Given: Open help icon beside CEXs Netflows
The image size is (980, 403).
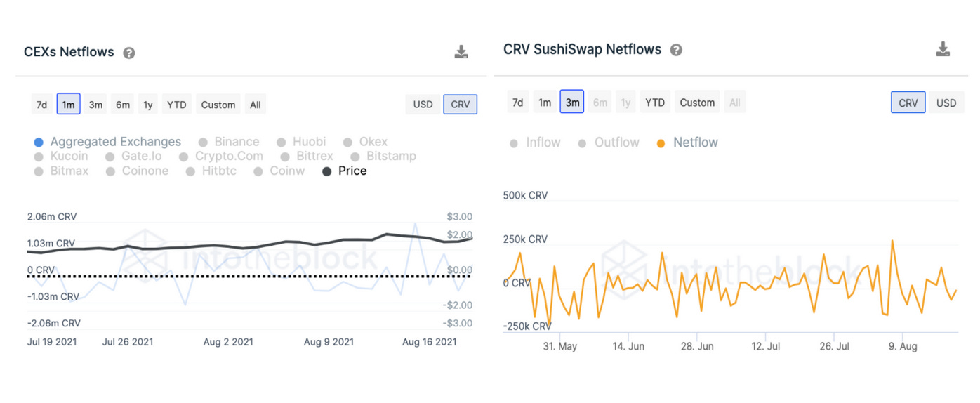Looking at the screenshot, I should point(129,53).
